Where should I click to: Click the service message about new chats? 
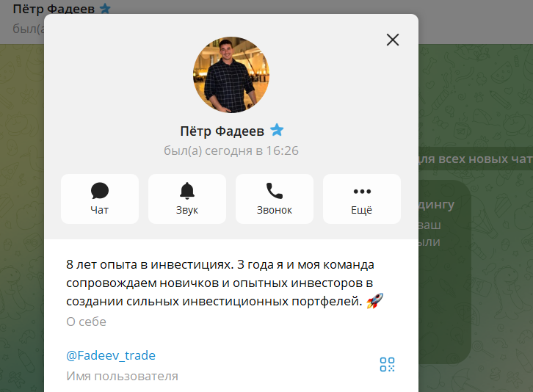pyautogui.click(x=476, y=159)
